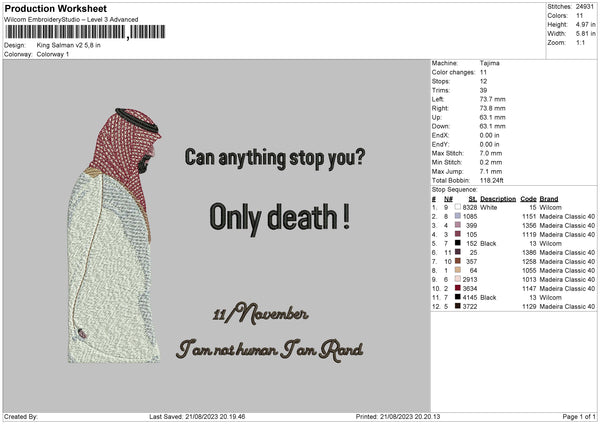Select the Trims value '39'
Image resolution: width=600 pixels, height=424 pixels.
tap(483, 90)
